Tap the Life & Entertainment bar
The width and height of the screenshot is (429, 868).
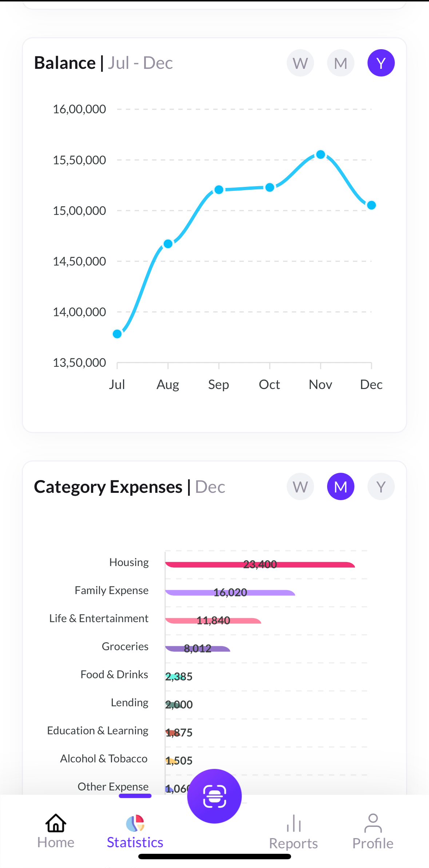click(x=213, y=621)
